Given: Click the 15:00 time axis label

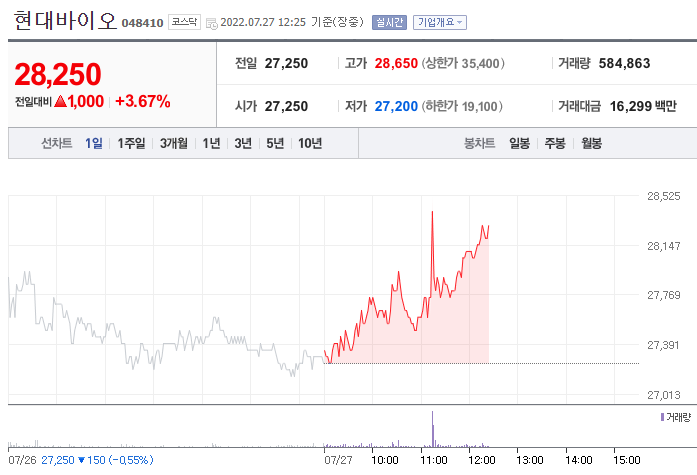Looking at the screenshot, I should [x=627, y=460].
